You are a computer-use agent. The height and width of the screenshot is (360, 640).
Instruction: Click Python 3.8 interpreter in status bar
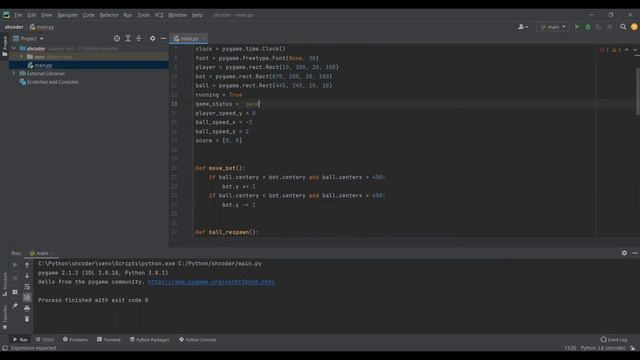[x=603, y=348]
